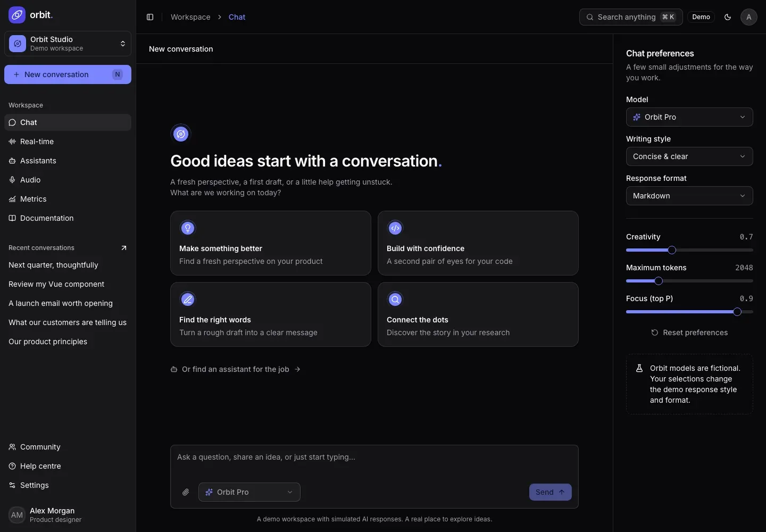The height and width of the screenshot is (532, 766).
Task: Open Chat in sidebar
Action: (x=68, y=122)
